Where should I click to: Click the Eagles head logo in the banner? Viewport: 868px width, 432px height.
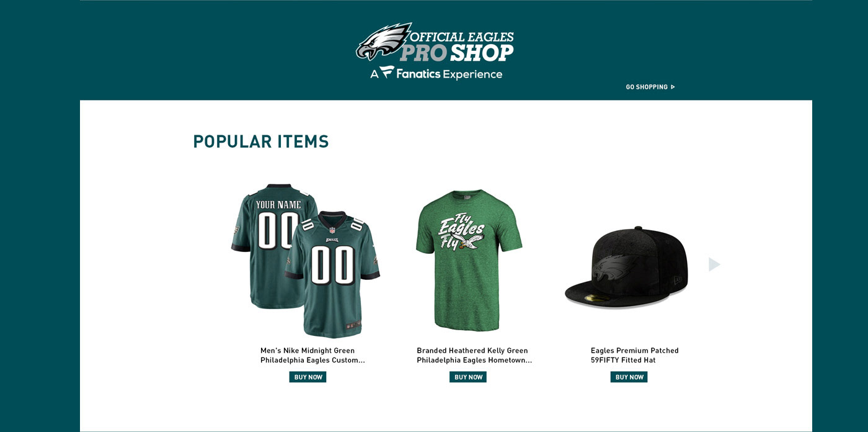[384, 42]
